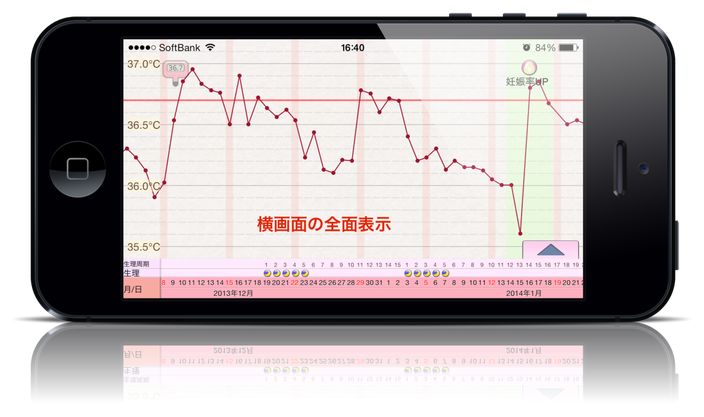
Task: Select the lowest data point near 35.5°C
Action: (520, 233)
